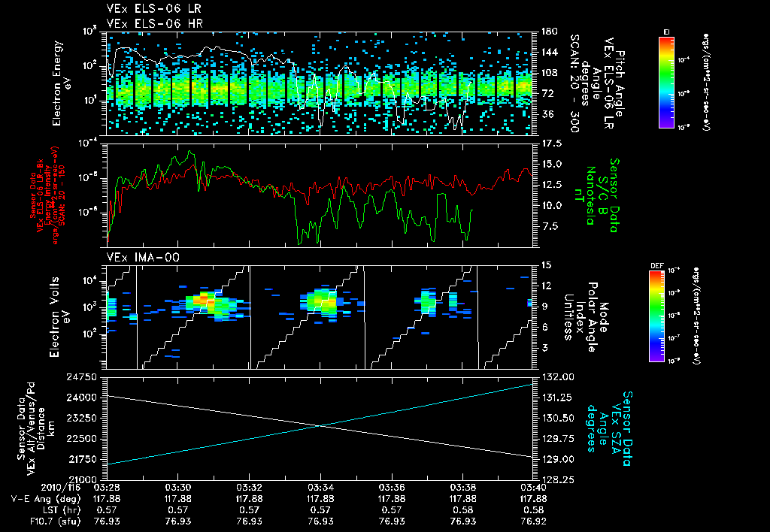Click altitude tick '24750'
770x532 pixels.
point(81,377)
